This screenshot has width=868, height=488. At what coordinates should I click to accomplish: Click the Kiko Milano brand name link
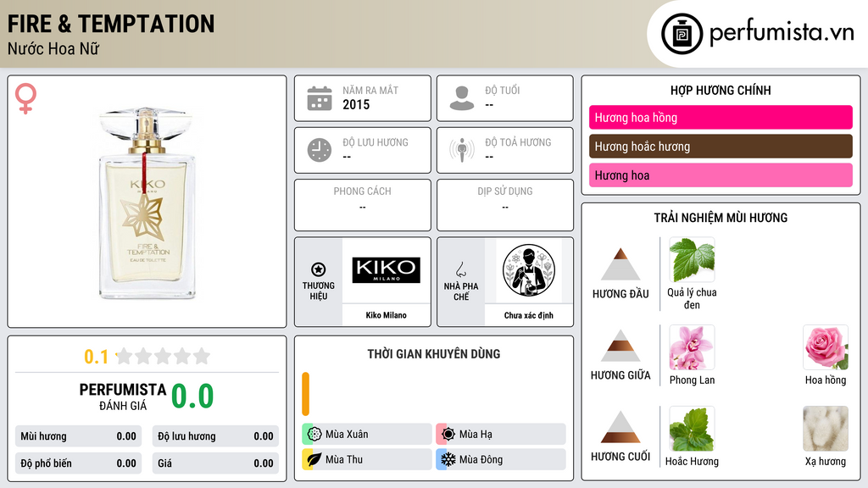[x=386, y=315]
